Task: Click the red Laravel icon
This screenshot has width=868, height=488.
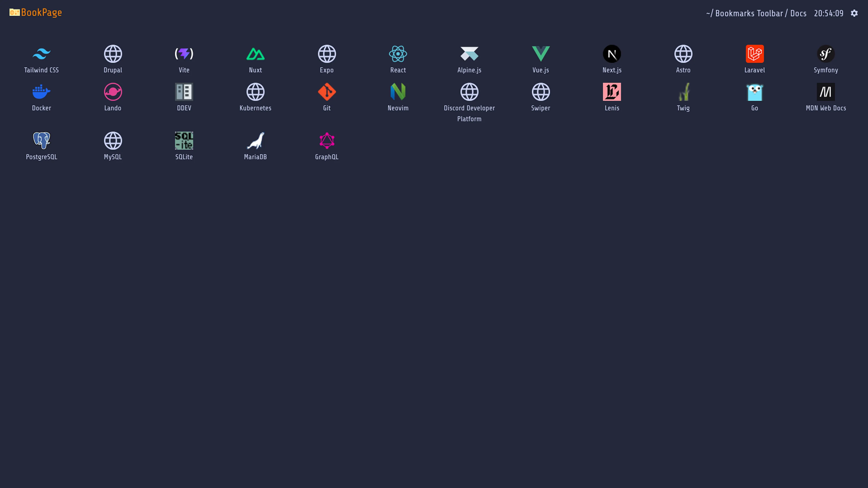Action: coord(755,54)
